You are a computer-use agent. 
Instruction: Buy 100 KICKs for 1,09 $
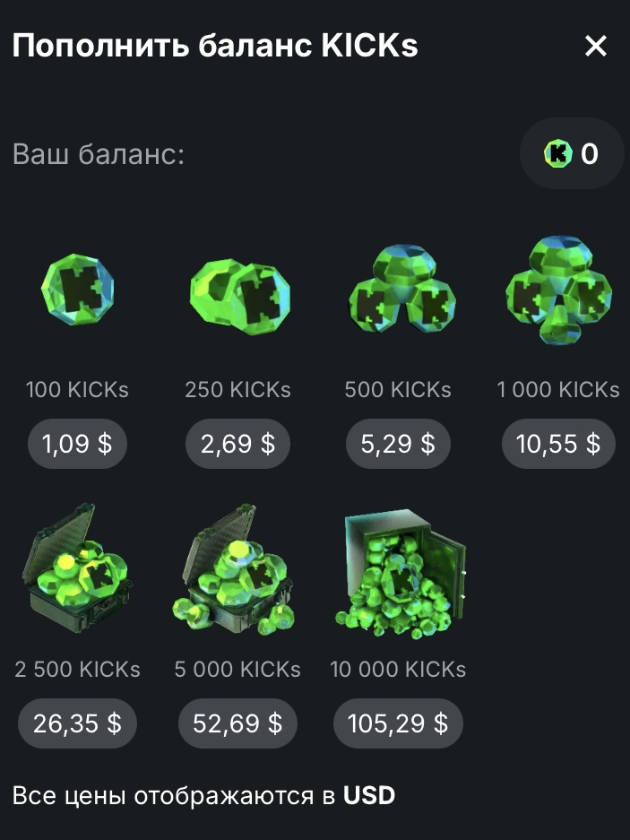(x=77, y=444)
